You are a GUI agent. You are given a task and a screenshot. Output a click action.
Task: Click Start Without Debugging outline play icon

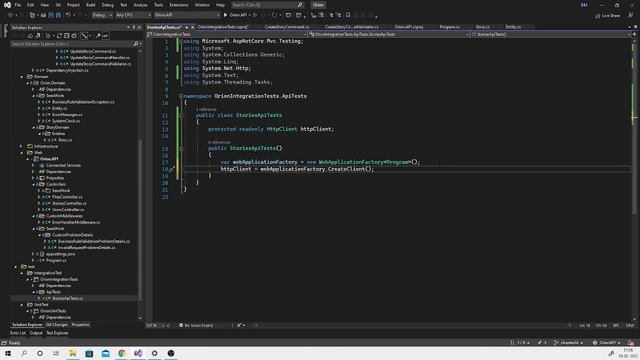(255, 15)
